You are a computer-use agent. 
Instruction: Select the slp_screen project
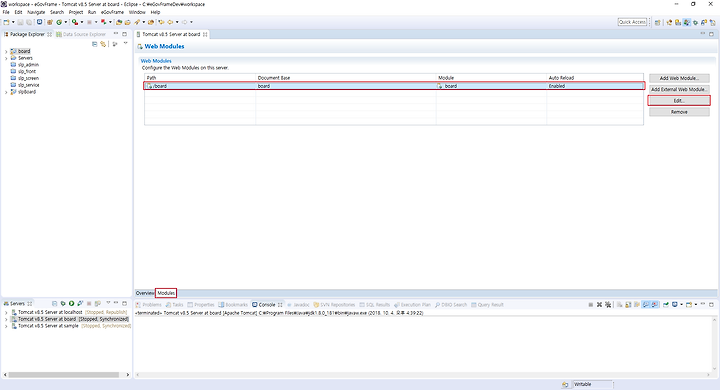coord(28,78)
